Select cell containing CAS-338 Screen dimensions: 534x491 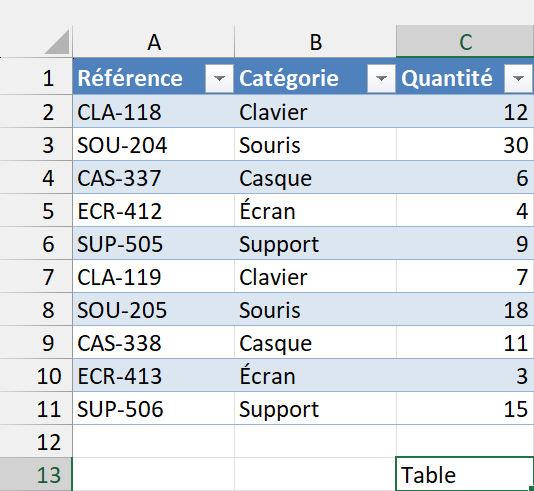154,343
